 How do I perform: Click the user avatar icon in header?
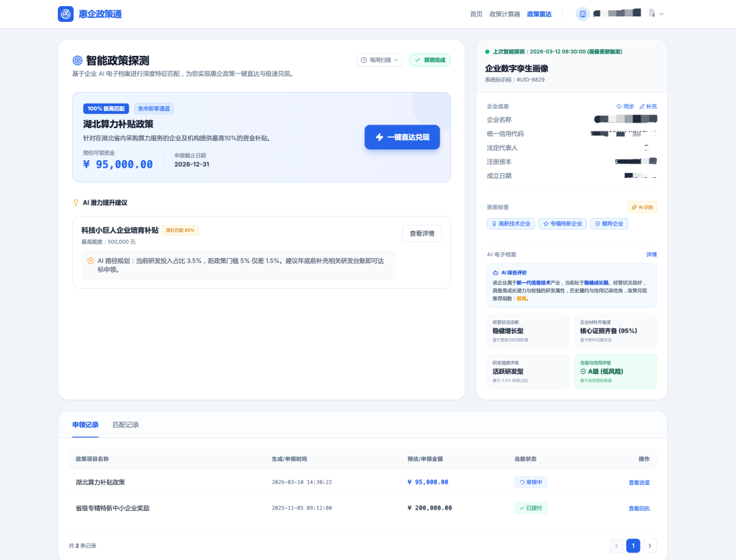583,14
